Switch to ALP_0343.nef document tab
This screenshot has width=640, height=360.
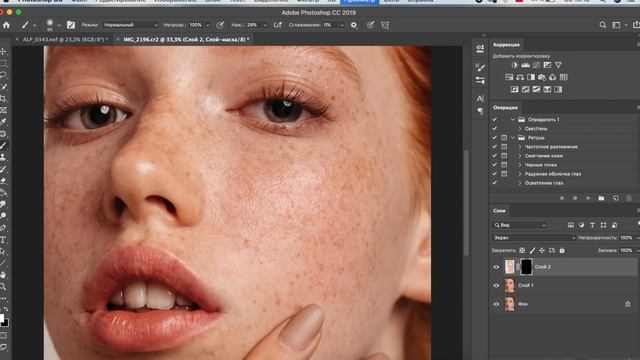pos(64,40)
